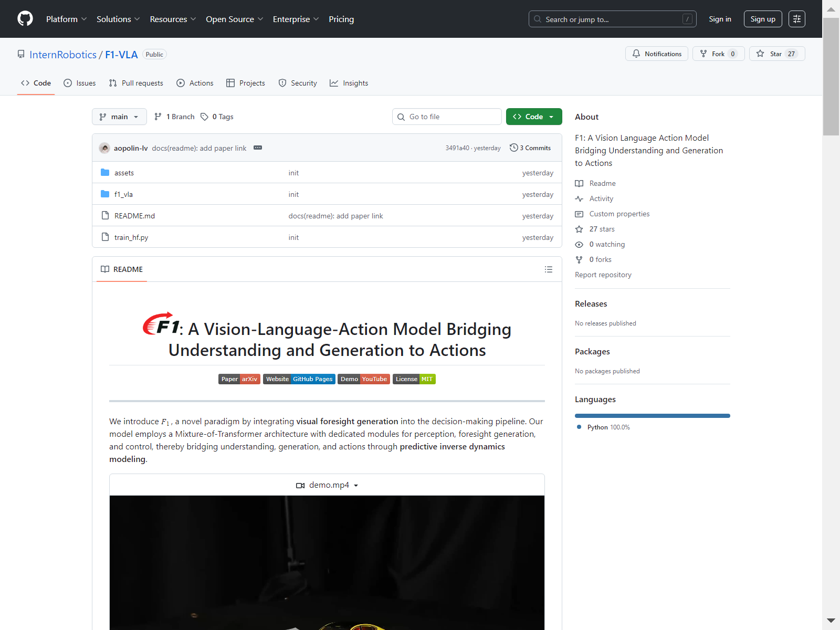Image resolution: width=840 pixels, height=630 pixels.
Task: Open the f1_vla folder
Action: coord(123,194)
